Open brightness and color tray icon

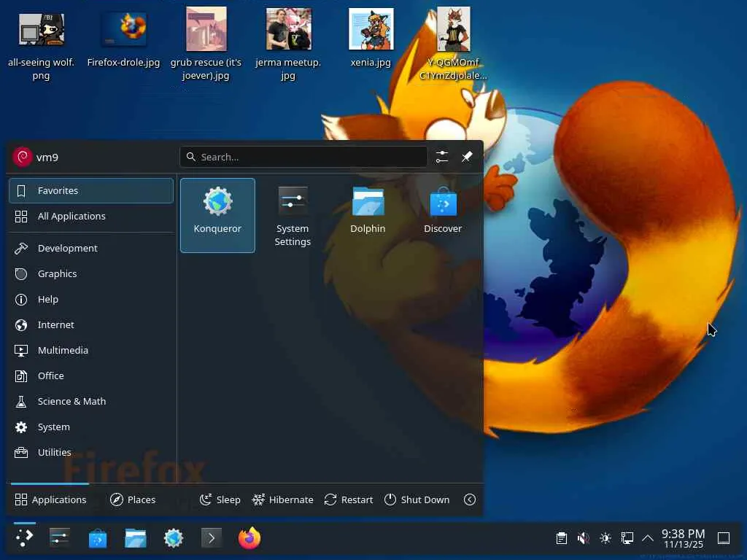click(605, 538)
